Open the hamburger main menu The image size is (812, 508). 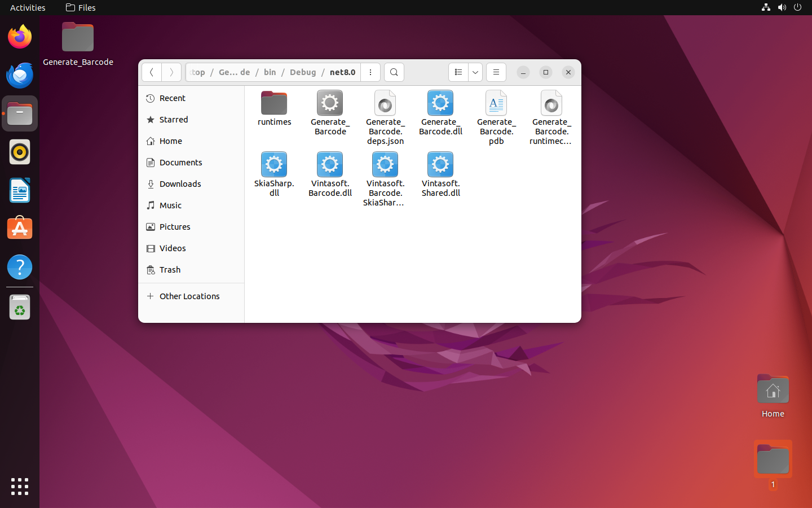click(x=496, y=72)
